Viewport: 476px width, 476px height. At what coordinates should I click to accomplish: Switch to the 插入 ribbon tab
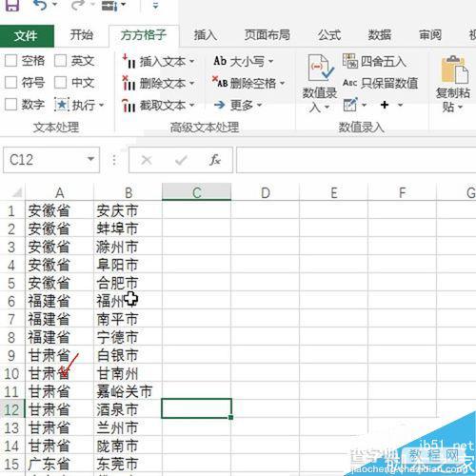[206, 35]
